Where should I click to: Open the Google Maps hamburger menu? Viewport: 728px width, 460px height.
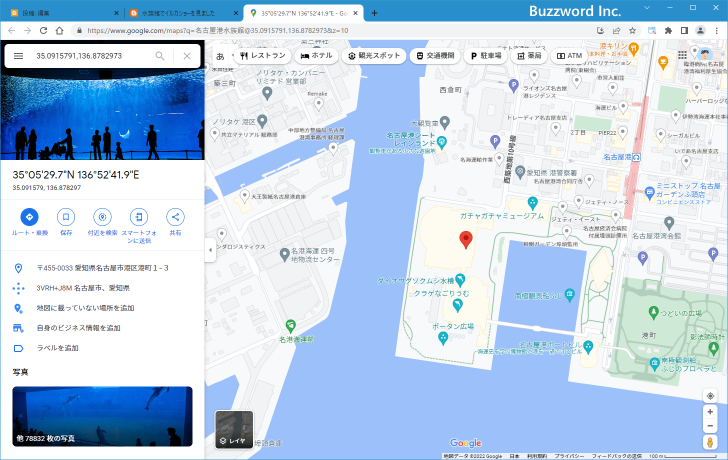(19, 56)
